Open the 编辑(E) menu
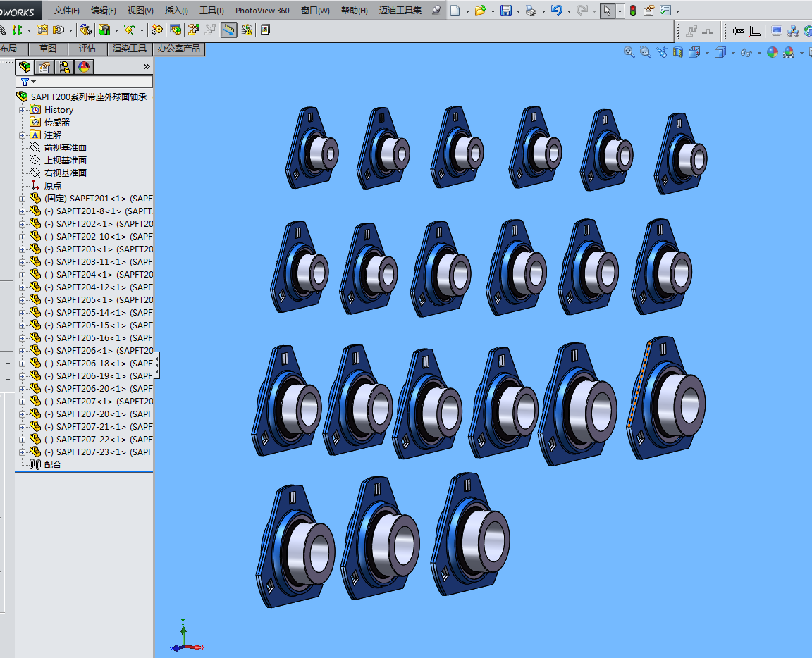 tap(104, 11)
